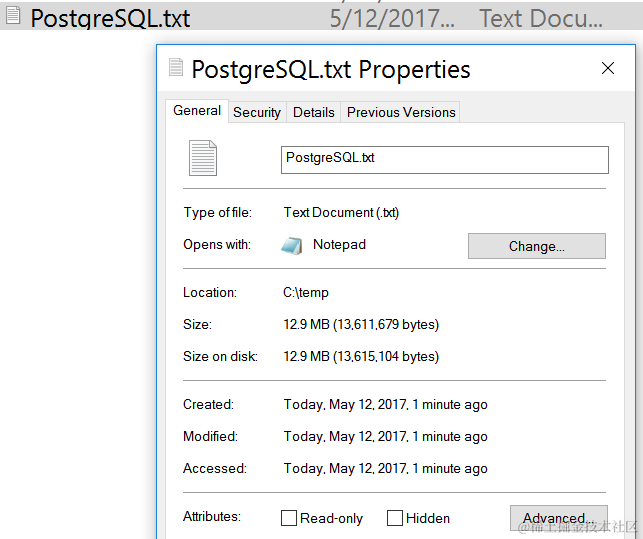The width and height of the screenshot is (643, 539).
Task: Click the Change... button for Opens with
Action: (x=537, y=246)
